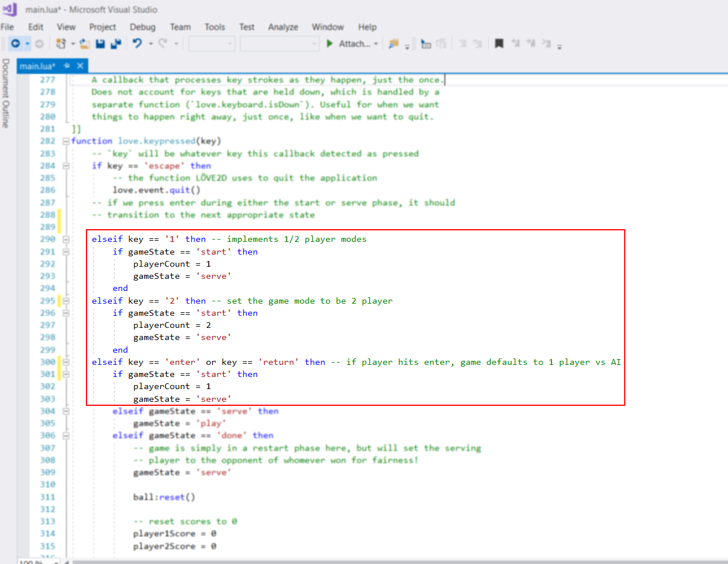Click the 'player1Score = 0' line
728x564 pixels.
pos(175,533)
